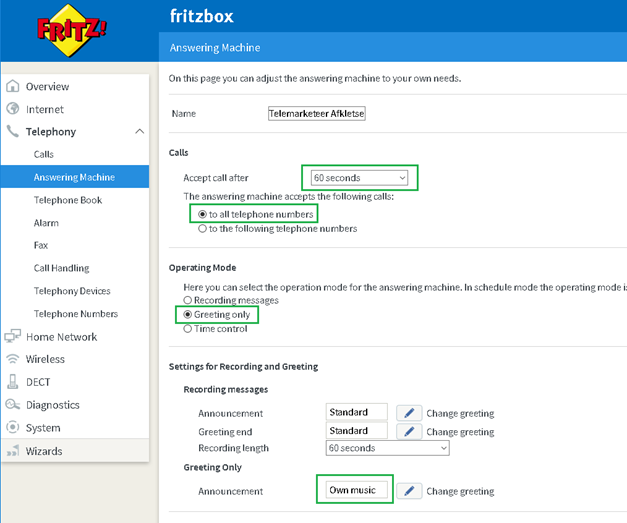Open Telephony Devices page
Screen dimensions: 627x523
pos(72,291)
